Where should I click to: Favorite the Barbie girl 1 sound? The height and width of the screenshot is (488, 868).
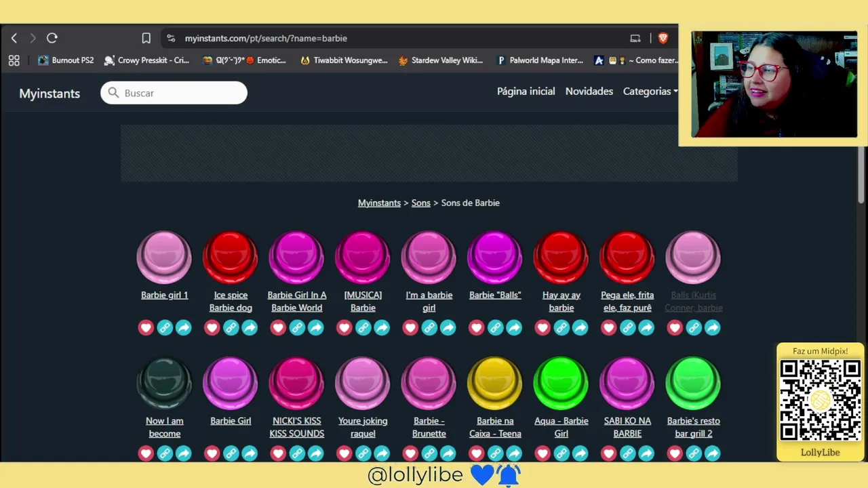point(146,328)
